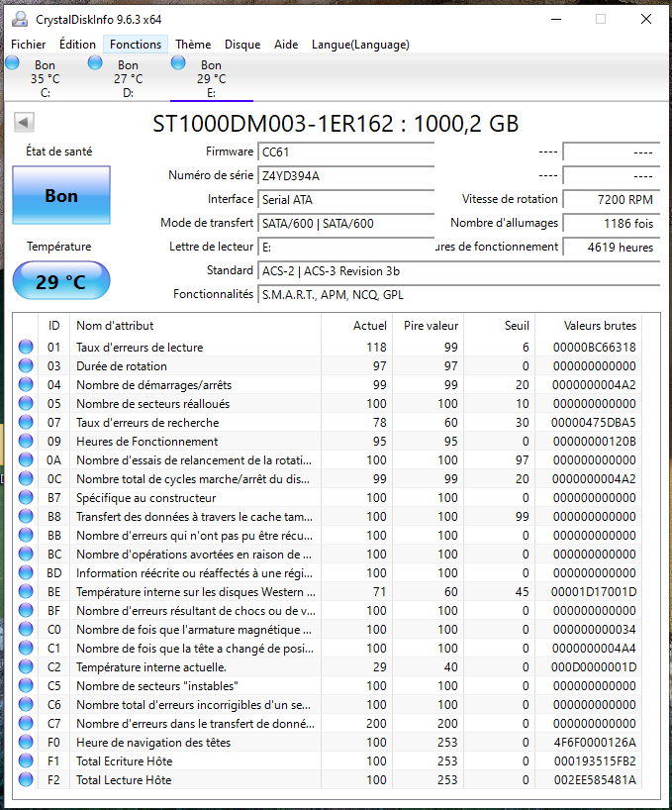Click the Standard field ACS-2 | ACS-3
672x810 pixels.
click(x=459, y=270)
